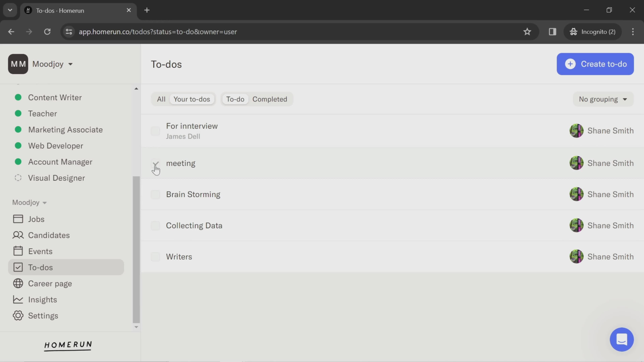The image size is (644, 362).
Task: Open the Jobs menu item
Action: [66, 219]
